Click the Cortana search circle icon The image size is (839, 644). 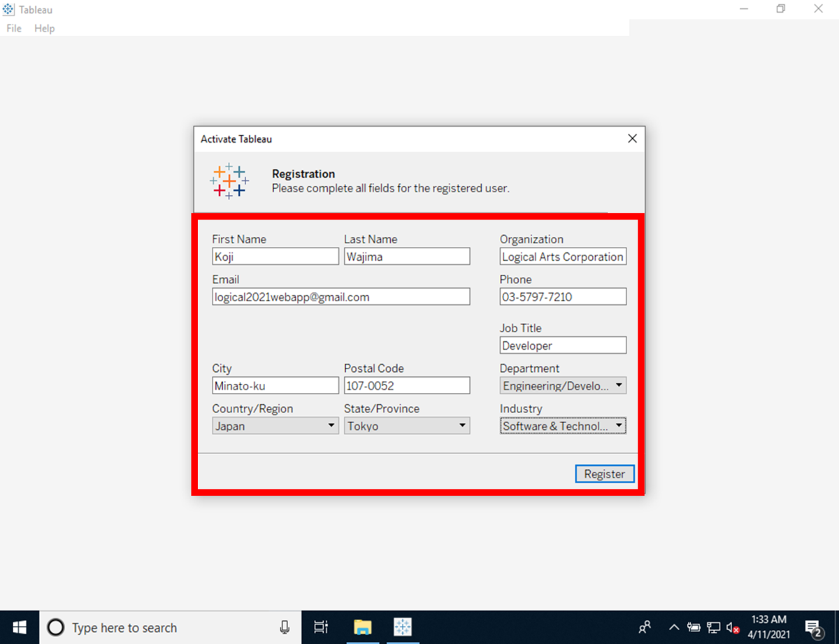(55, 627)
